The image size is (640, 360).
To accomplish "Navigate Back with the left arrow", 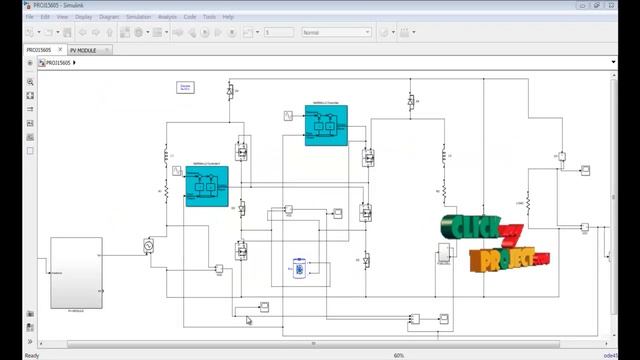I will (83, 32).
